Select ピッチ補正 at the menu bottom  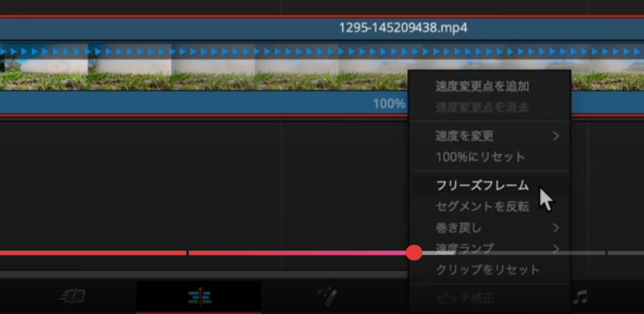[465, 298]
